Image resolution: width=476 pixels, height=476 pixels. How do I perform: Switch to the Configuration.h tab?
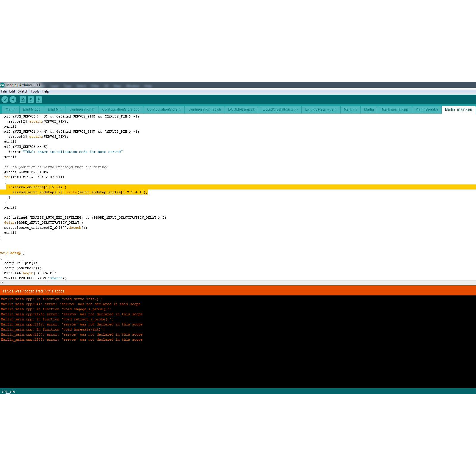[x=82, y=109]
